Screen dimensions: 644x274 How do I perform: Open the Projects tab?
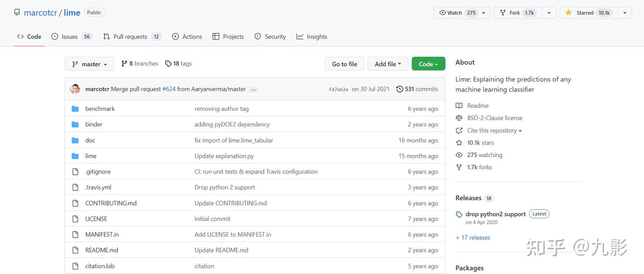228,37
